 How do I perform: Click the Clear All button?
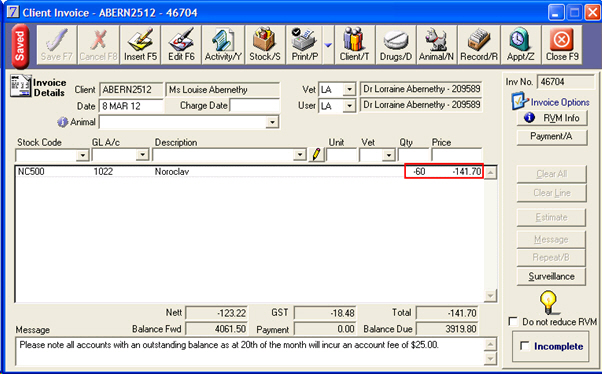coord(552,174)
